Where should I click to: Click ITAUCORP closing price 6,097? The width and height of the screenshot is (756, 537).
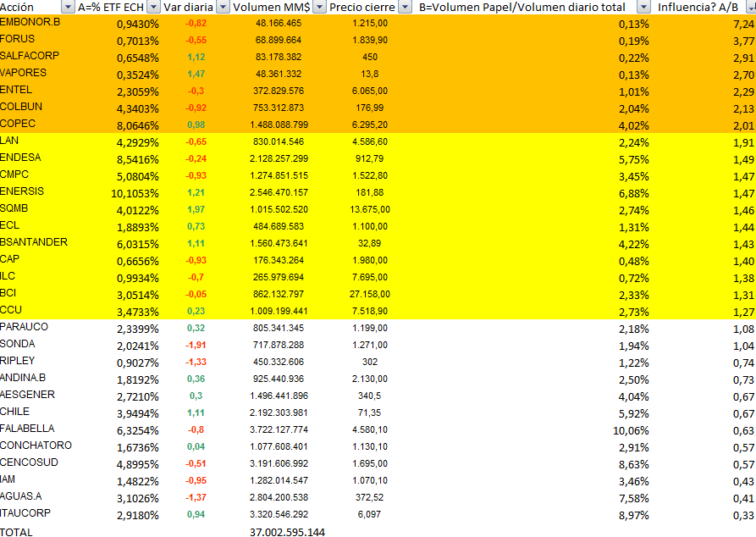370,514
